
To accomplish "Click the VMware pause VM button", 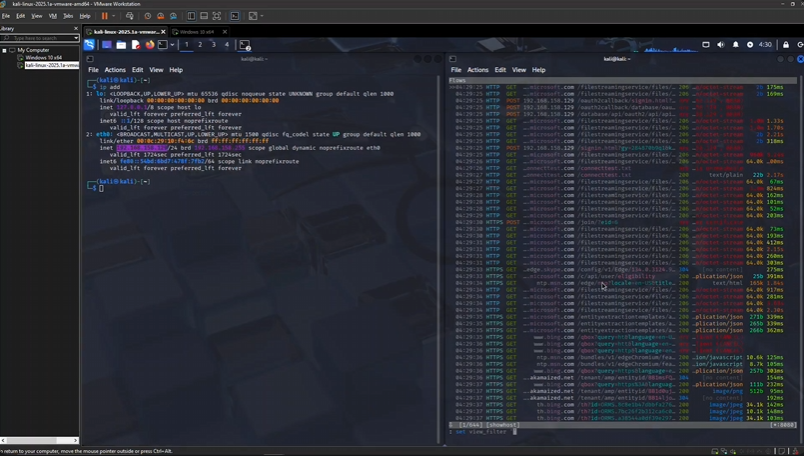I will [x=105, y=16].
